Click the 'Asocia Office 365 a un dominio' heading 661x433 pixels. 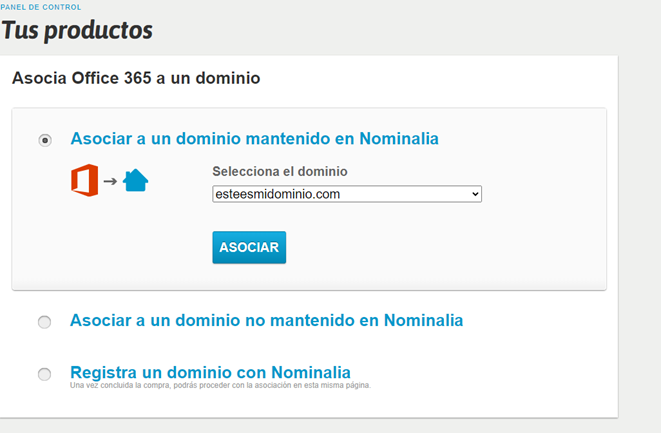point(136,78)
